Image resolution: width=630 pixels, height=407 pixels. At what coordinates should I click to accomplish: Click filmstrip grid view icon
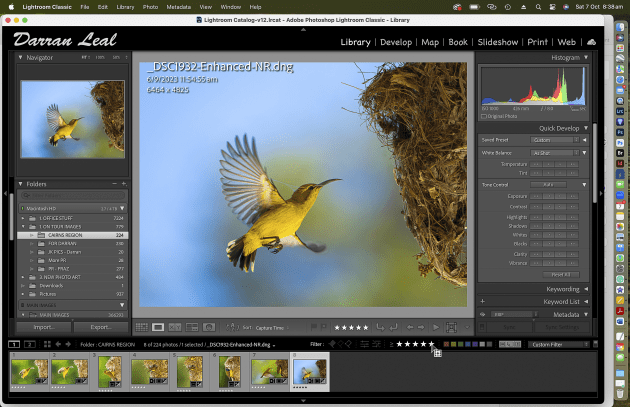coord(47,344)
